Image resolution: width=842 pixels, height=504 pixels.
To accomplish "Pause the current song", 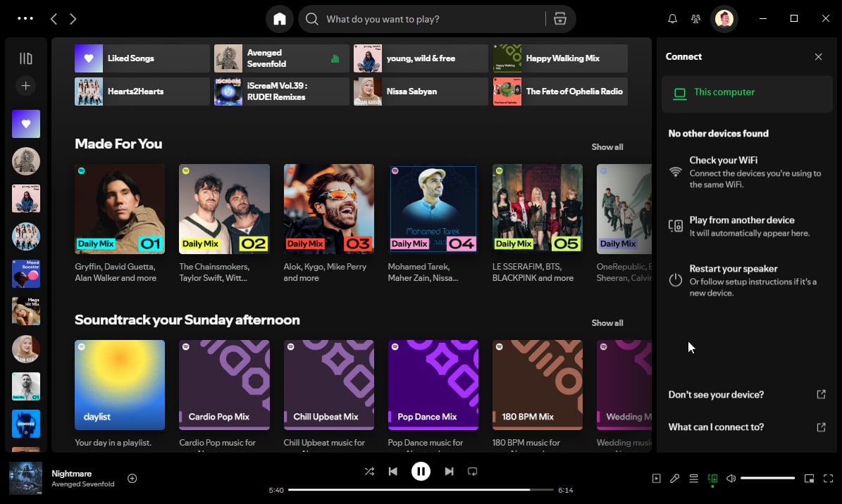I will click(421, 471).
